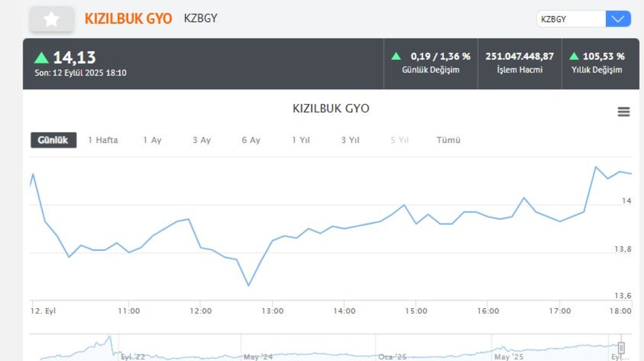Switch chart to 1 Hafta range
The image size is (644, 361).
(103, 140)
